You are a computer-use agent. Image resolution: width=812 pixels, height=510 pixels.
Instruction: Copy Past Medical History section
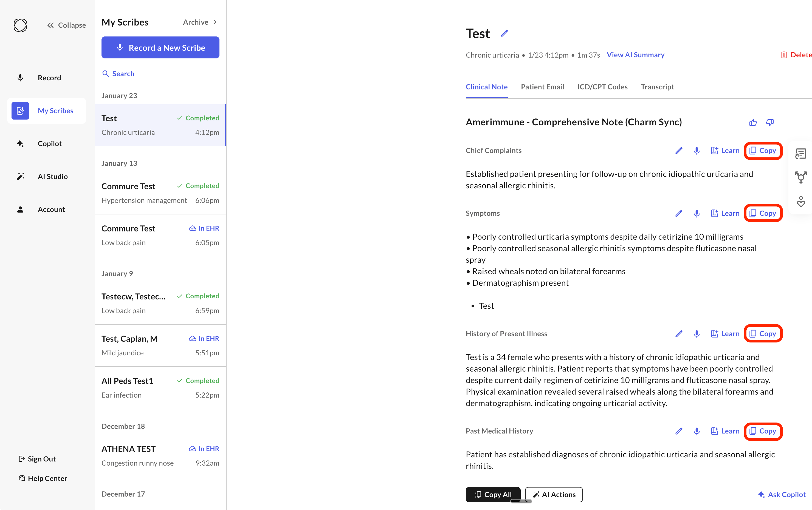click(763, 431)
